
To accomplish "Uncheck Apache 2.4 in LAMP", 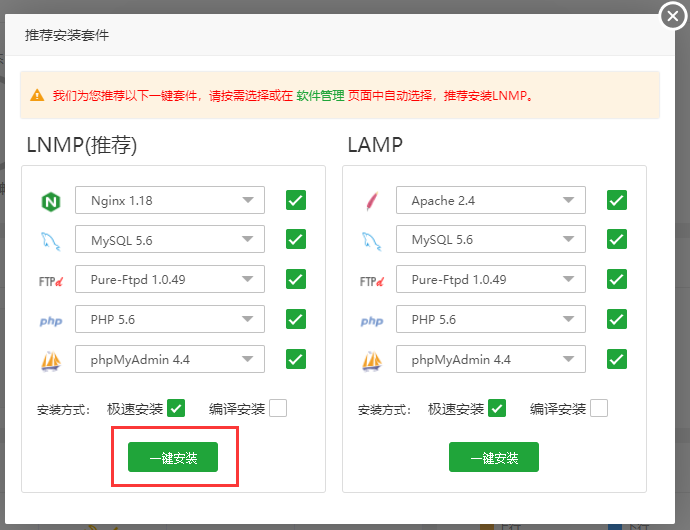I will 617,200.
